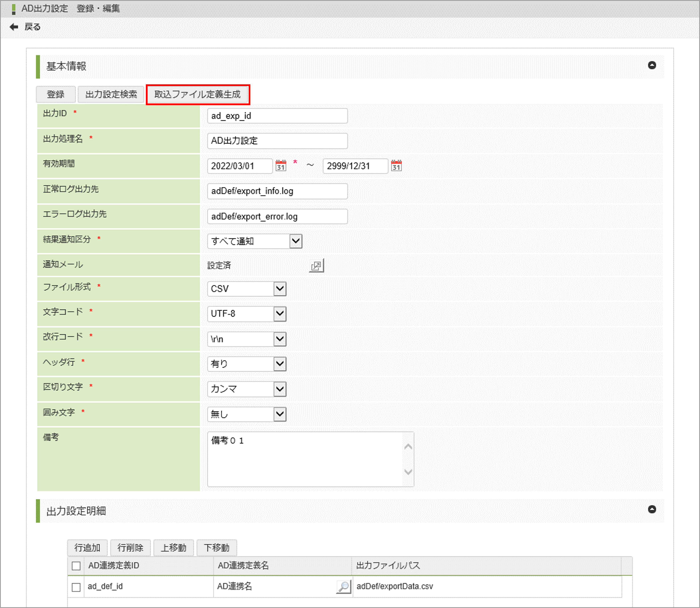Click the back arrow icon
The width and height of the screenshot is (700, 608).
point(14,27)
